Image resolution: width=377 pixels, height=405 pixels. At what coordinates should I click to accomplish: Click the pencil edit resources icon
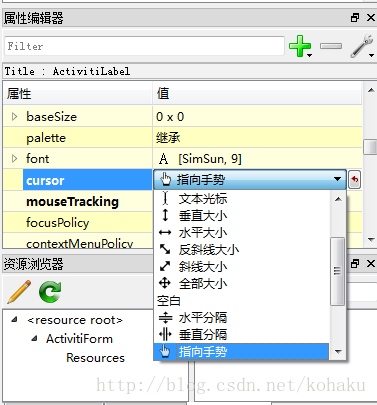(x=19, y=292)
